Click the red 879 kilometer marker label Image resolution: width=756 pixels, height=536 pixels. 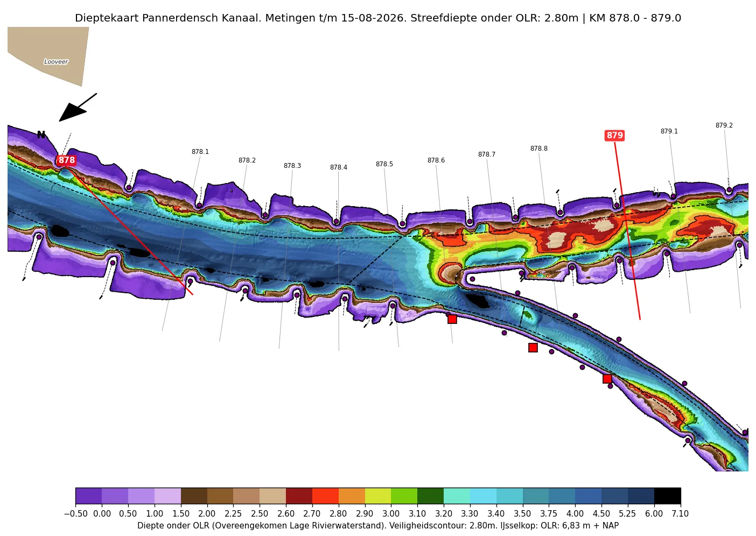614,136
